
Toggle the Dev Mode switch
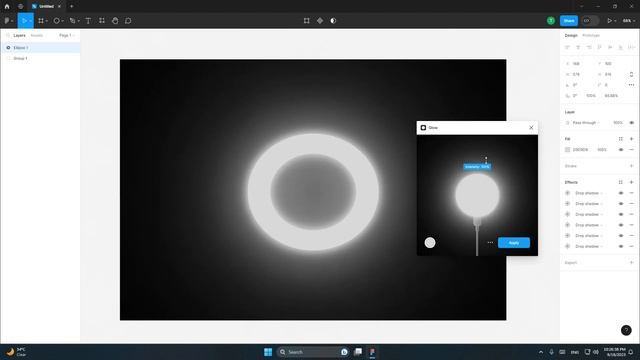tap(590, 21)
